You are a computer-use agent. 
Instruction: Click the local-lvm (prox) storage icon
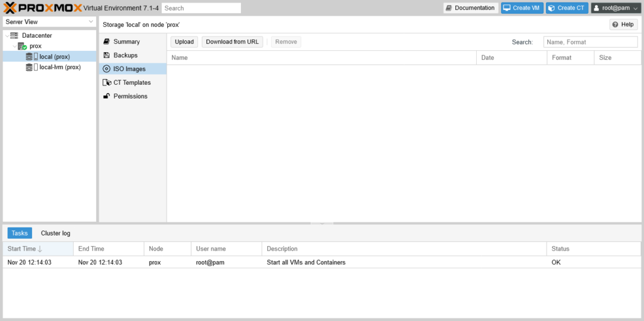tap(31, 67)
